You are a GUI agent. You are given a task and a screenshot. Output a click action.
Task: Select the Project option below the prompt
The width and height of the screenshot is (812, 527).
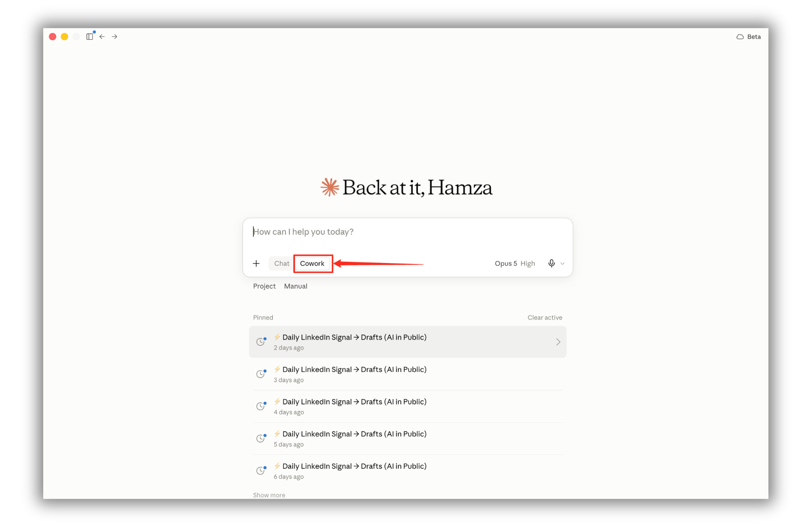point(264,286)
